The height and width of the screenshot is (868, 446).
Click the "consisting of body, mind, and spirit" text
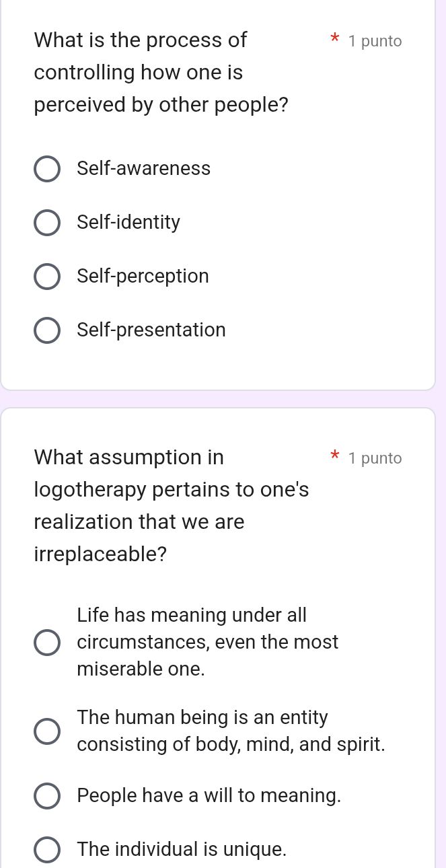[231, 744]
